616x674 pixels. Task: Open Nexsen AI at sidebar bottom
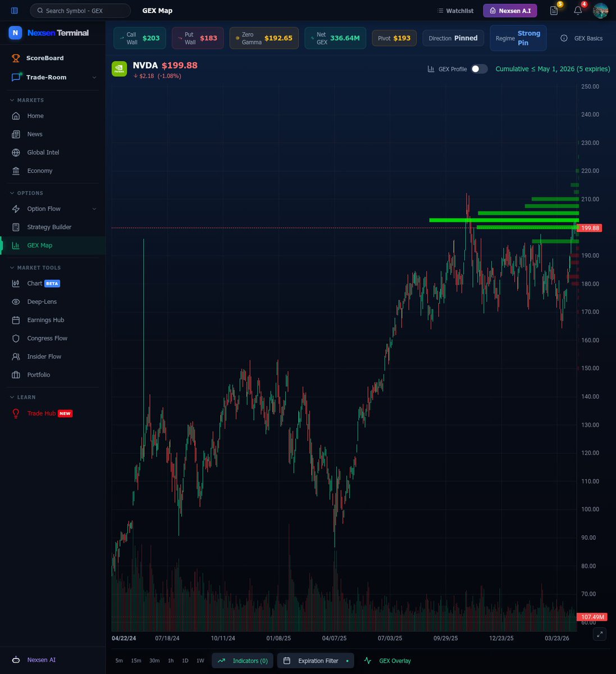pos(42,660)
